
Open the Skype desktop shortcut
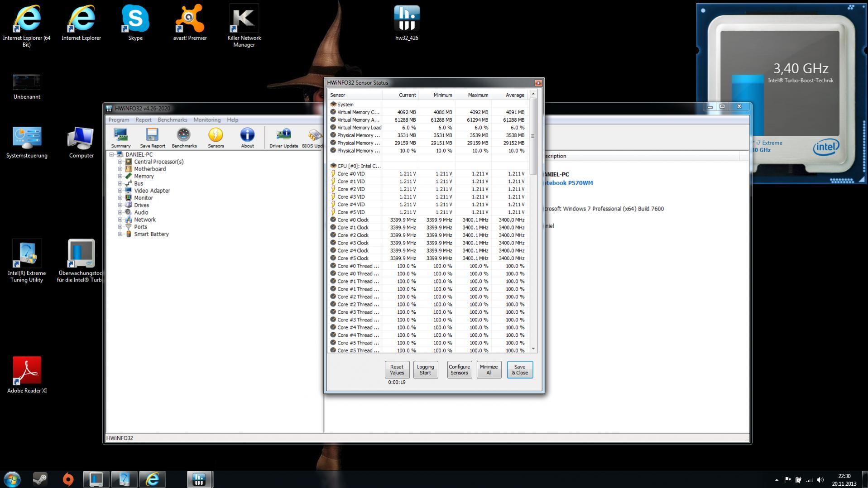[135, 23]
